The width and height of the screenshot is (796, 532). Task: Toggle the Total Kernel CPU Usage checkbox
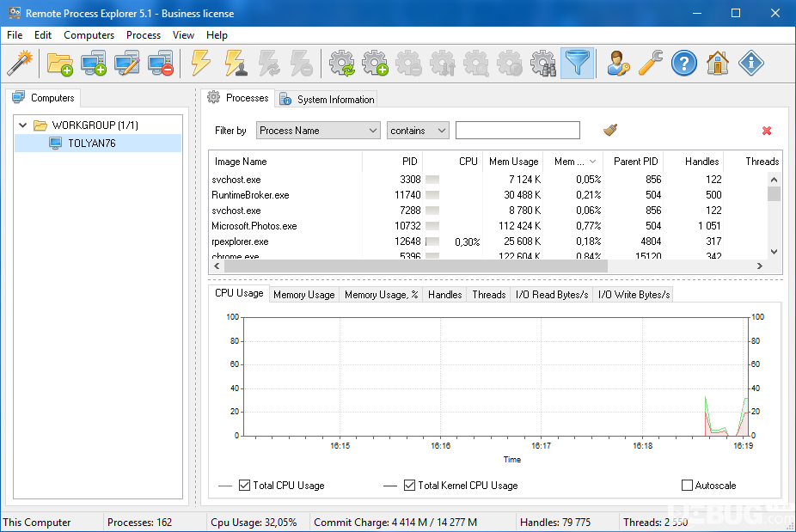click(409, 486)
